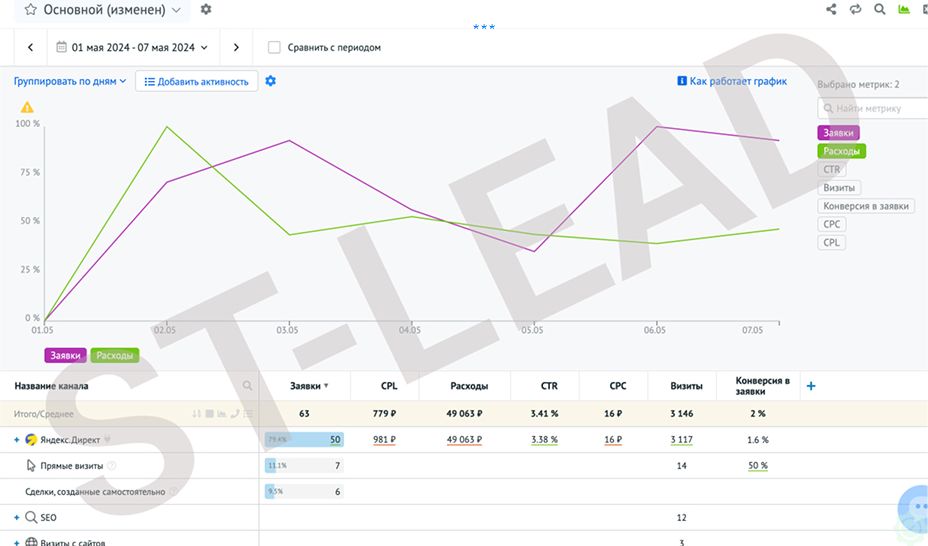Open the Группировать по дням dropdown
This screenshot has height=546, width=928.
(70, 81)
